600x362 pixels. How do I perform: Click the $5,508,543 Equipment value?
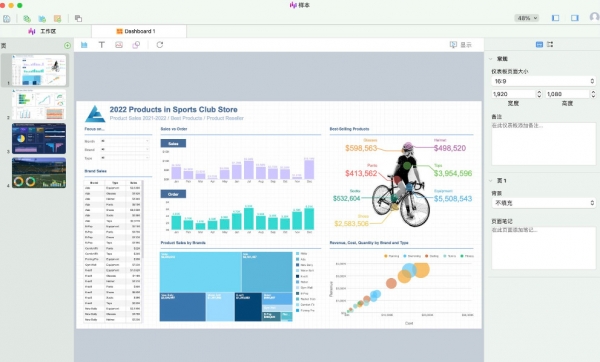pyautogui.click(x=453, y=199)
